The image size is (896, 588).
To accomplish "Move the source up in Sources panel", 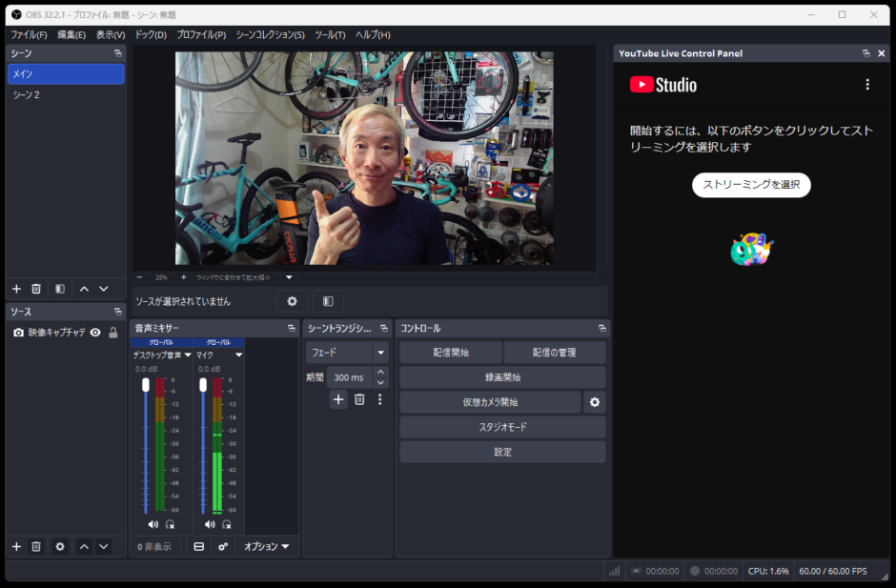I will (84, 547).
